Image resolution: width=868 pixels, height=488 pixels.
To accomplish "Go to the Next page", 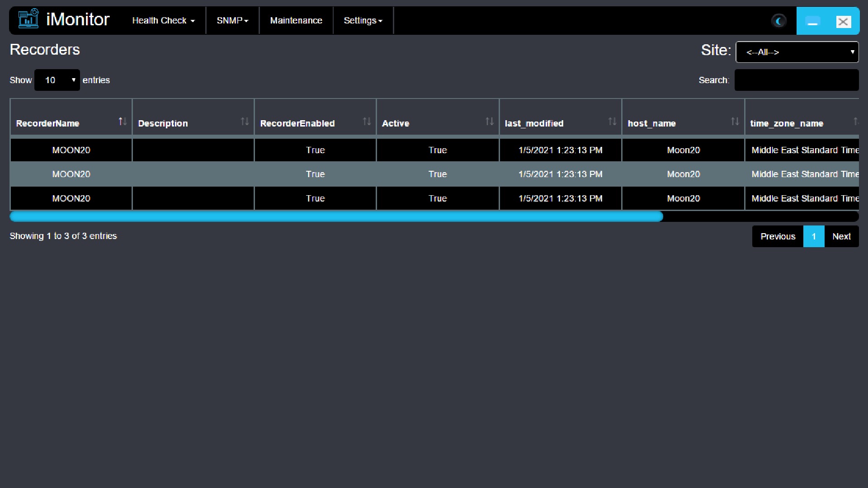I will (x=841, y=236).
